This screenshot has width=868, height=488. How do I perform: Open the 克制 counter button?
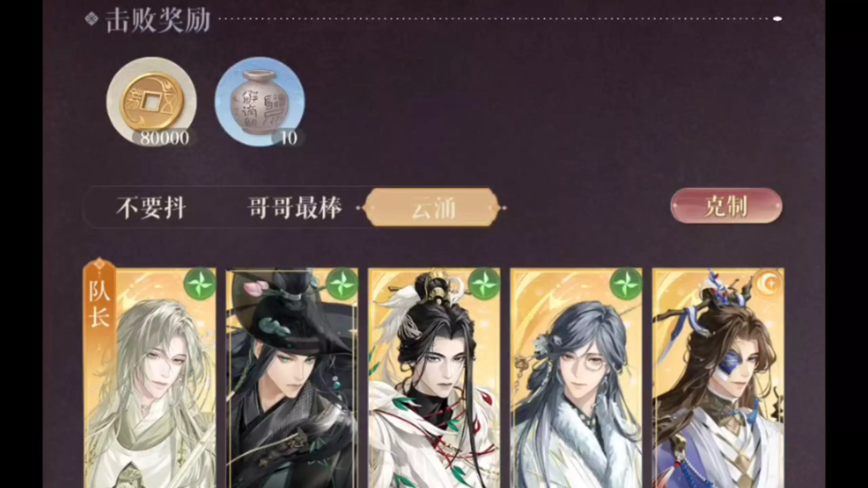coord(726,206)
